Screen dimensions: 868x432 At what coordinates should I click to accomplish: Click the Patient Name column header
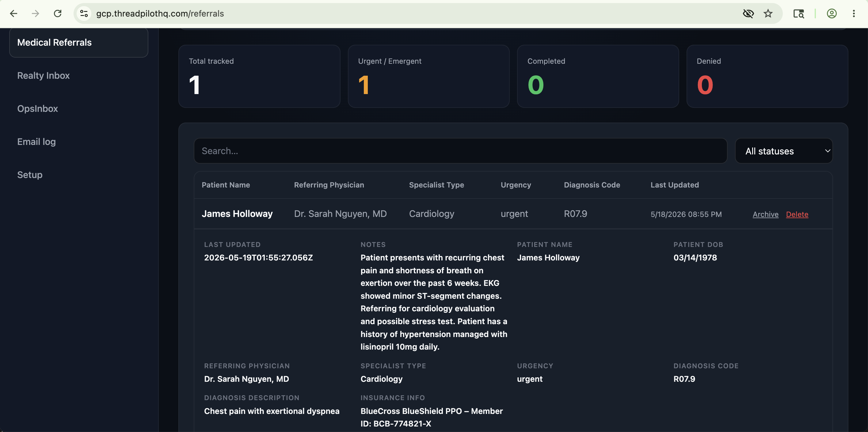click(x=226, y=185)
